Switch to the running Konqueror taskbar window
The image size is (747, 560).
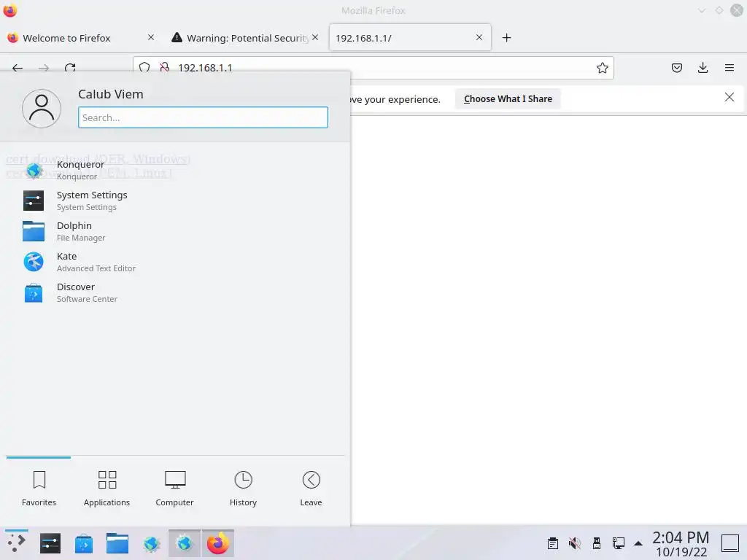pyautogui.click(x=185, y=543)
